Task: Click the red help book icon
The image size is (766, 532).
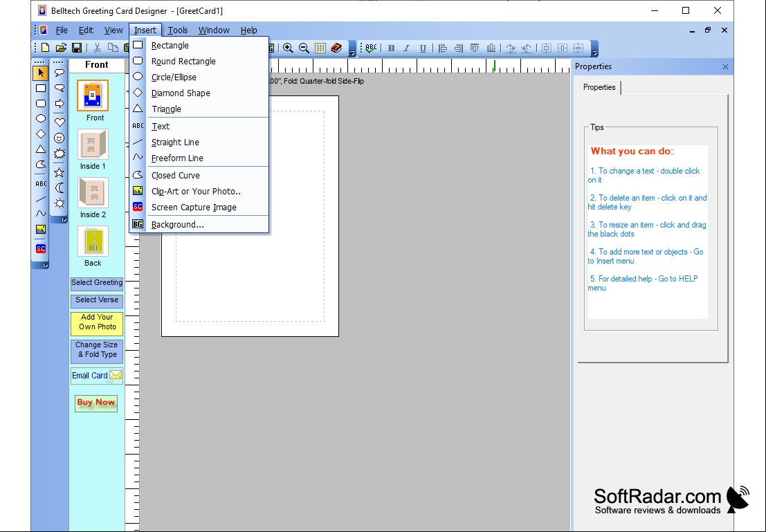Action: pyautogui.click(x=336, y=48)
